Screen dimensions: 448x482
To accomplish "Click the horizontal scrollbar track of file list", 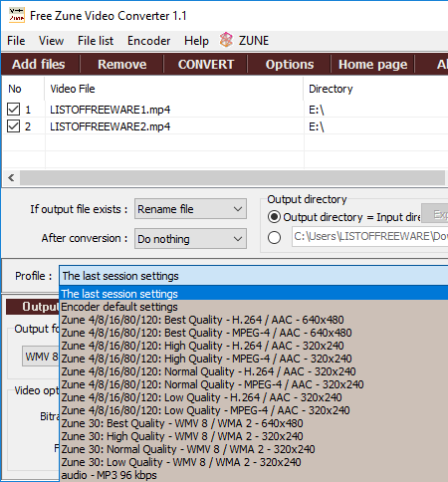I will tap(232, 177).
